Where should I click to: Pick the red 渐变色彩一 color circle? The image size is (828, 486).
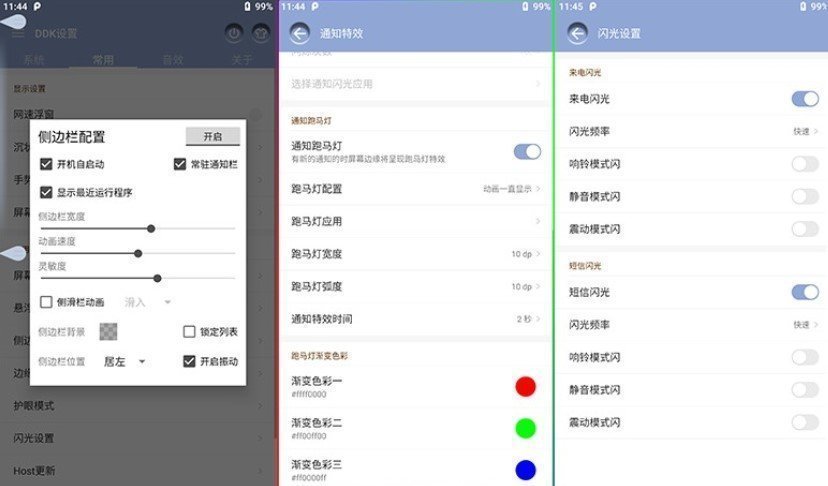tap(525, 387)
